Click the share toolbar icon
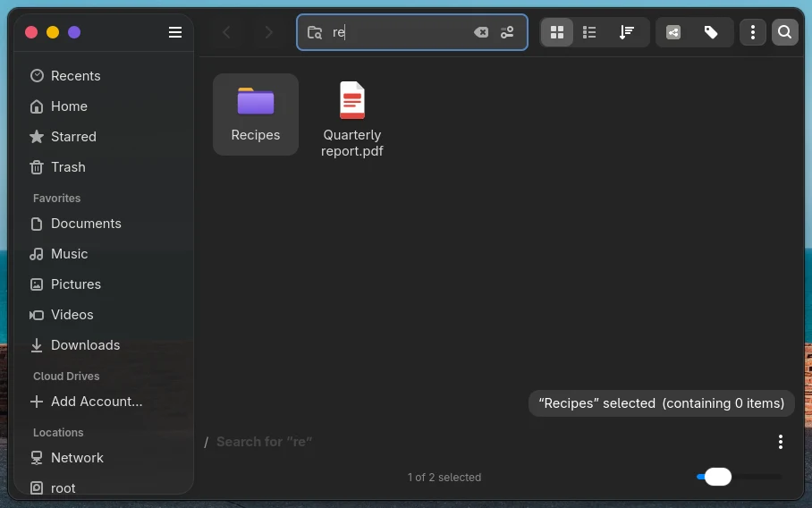Image resolution: width=812 pixels, height=508 pixels. (x=673, y=32)
